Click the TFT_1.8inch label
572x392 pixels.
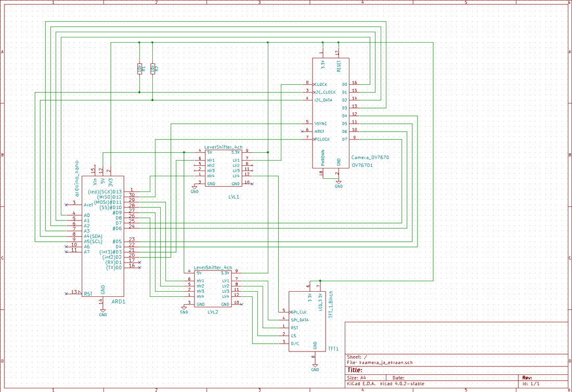(x=331, y=305)
